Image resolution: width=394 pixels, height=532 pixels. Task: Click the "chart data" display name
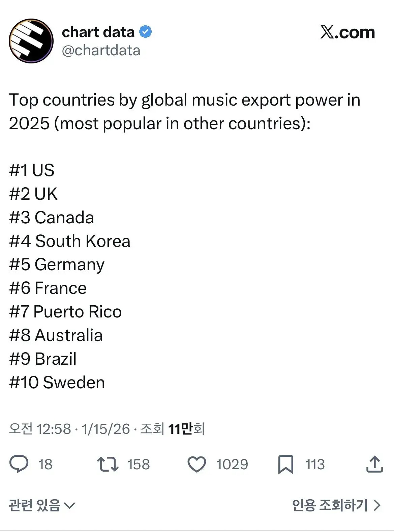pos(98,32)
